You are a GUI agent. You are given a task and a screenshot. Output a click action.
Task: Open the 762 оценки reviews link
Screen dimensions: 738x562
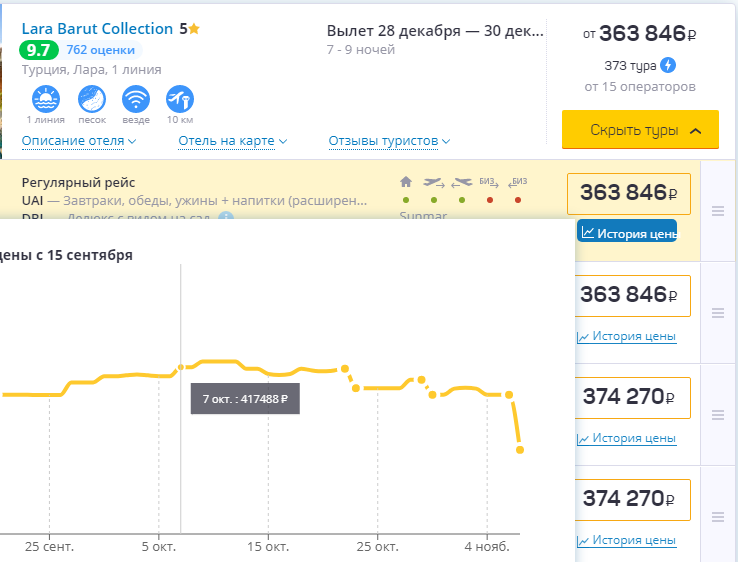click(x=100, y=50)
